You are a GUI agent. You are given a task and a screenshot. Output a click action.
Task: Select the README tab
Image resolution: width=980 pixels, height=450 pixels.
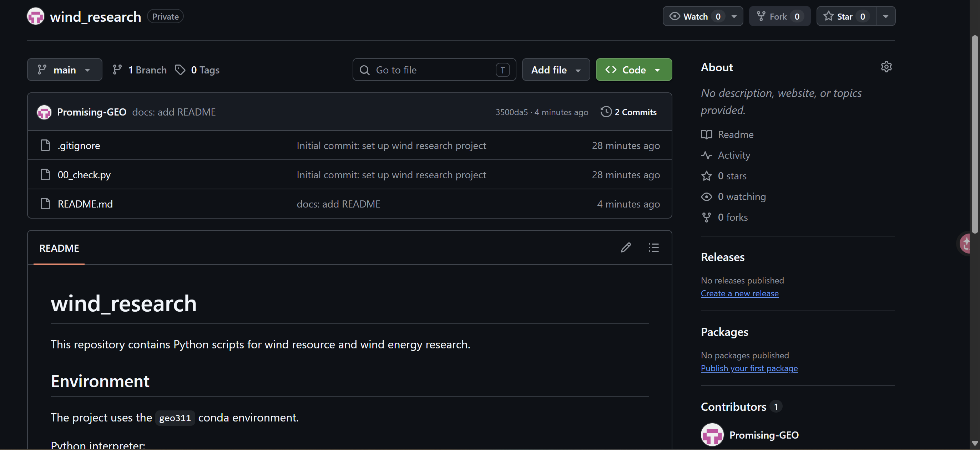[59, 248]
